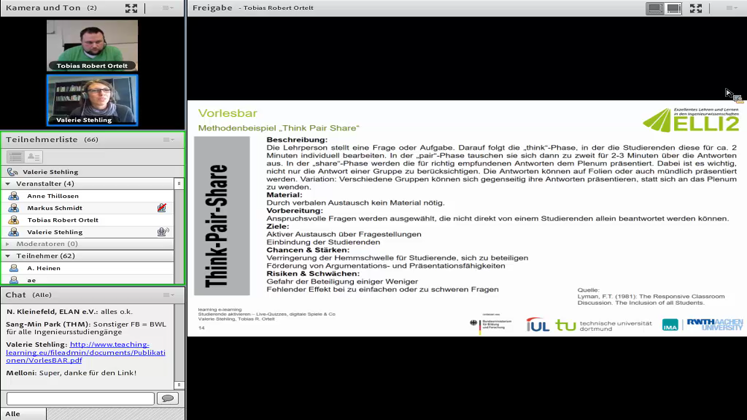Open the VorlesBAR.pdf link in chat
This screenshot has height=420, width=747.
pyautogui.click(x=86, y=352)
